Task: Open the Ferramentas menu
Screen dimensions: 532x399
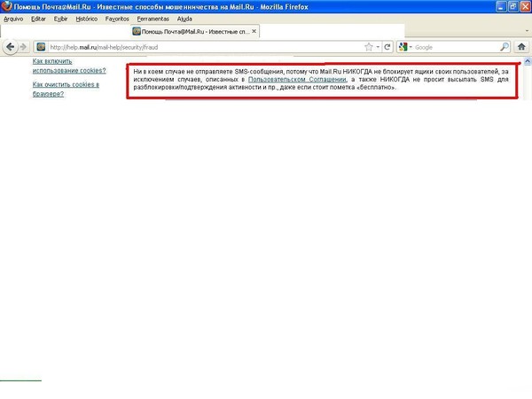Action: point(153,19)
